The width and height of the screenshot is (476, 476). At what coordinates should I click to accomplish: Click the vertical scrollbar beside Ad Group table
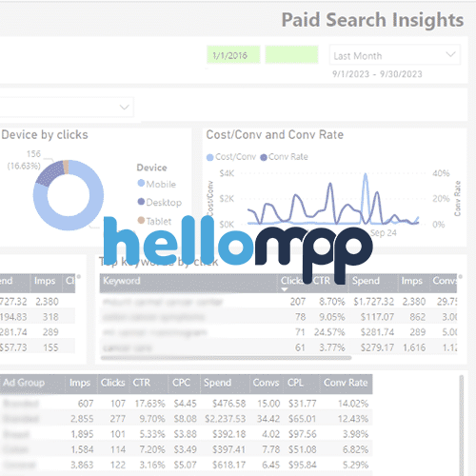pyautogui.click(x=462, y=426)
